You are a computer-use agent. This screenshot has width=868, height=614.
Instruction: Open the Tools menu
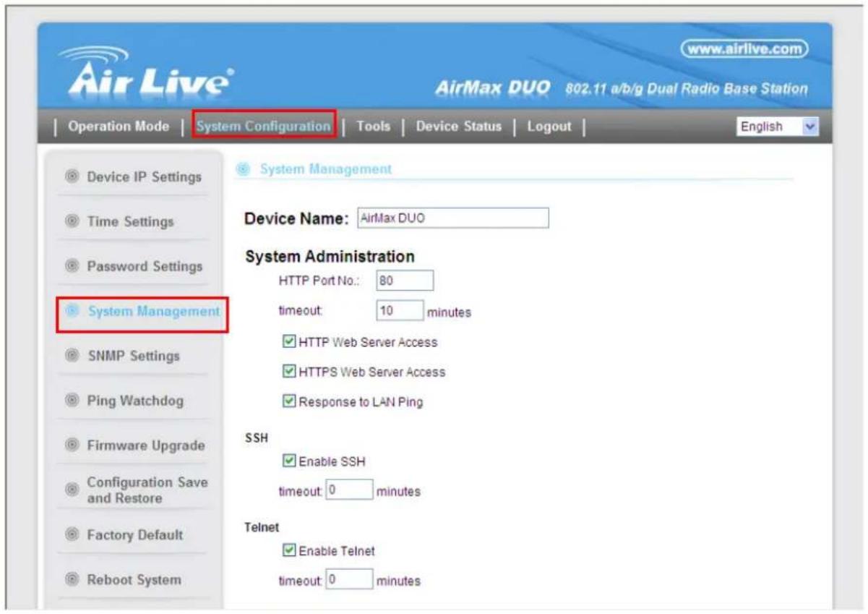tap(373, 127)
